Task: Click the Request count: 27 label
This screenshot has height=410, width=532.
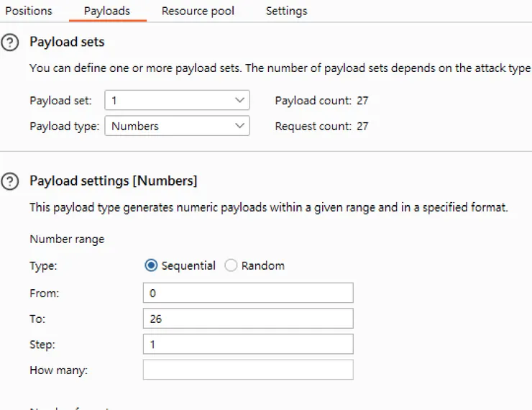Action: point(321,126)
